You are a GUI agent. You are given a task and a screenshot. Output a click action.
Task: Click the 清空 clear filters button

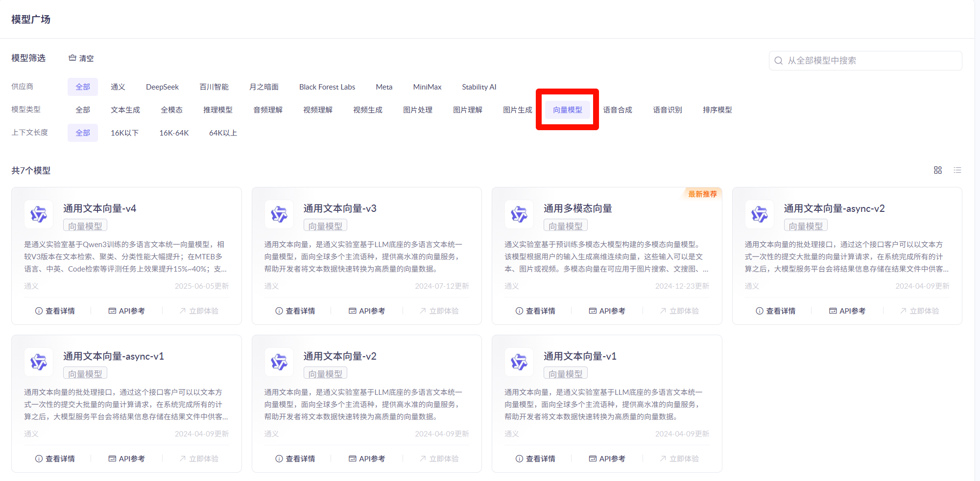[x=81, y=58]
